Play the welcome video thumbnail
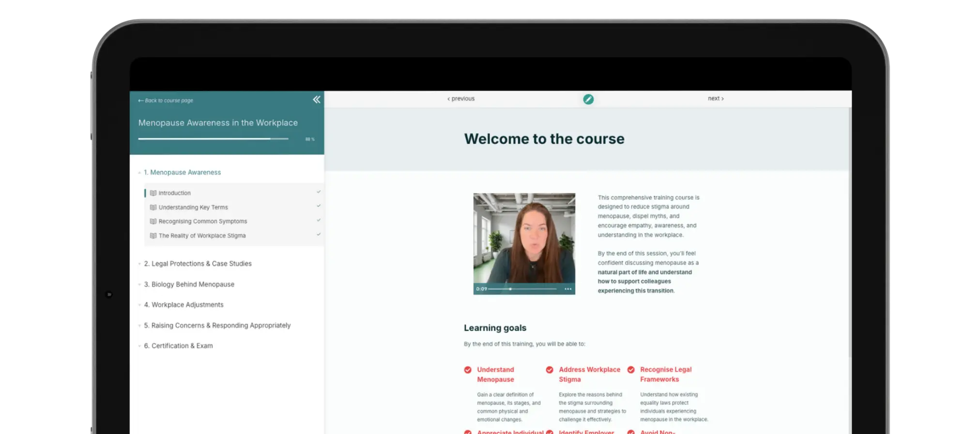 tap(524, 238)
